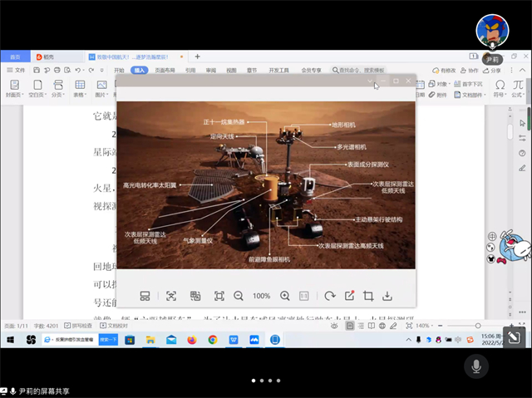Toggle microphone mute button

tap(476, 366)
